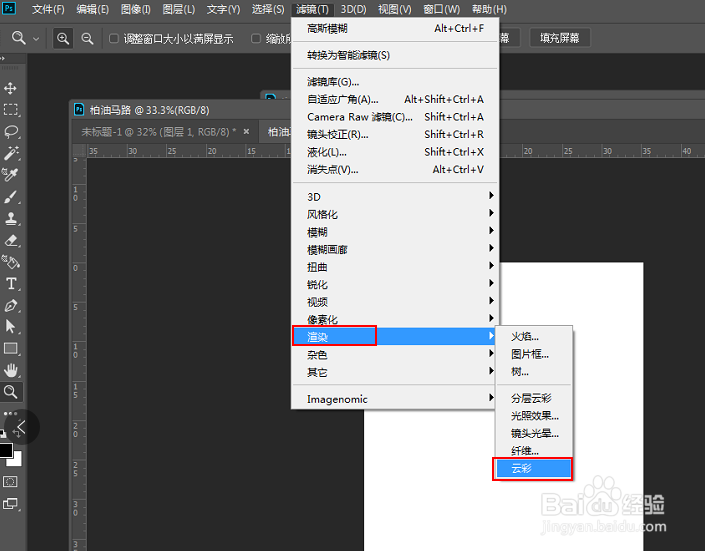This screenshot has width=705, height=551.
Task: Select the Move tool
Action: [x=10, y=88]
